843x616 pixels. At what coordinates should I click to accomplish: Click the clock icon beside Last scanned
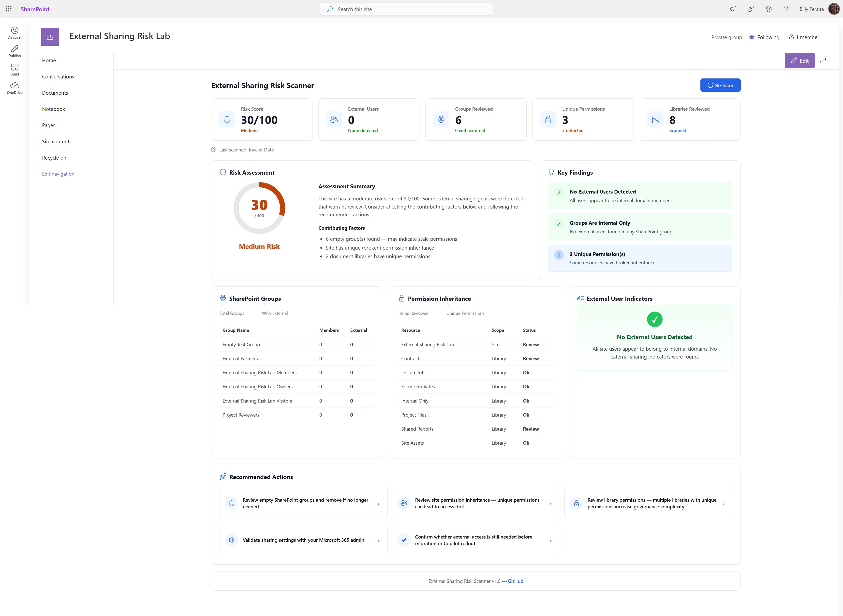(214, 150)
